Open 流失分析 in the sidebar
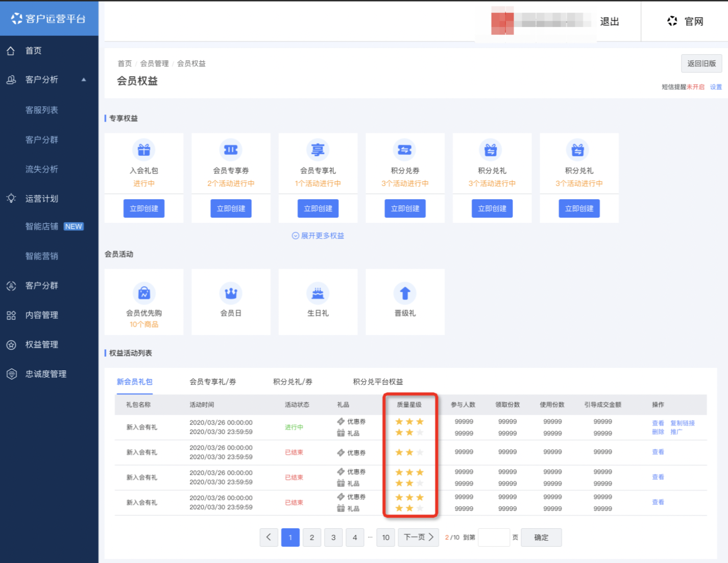The height and width of the screenshot is (563, 728). coord(42,169)
